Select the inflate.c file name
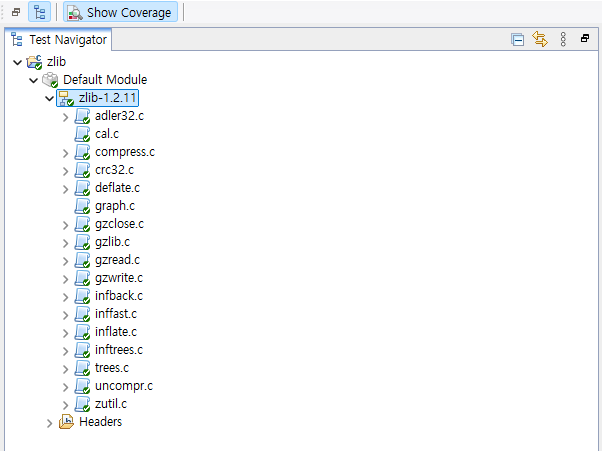The width and height of the screenshot is (602, 451). click(116, 332)
